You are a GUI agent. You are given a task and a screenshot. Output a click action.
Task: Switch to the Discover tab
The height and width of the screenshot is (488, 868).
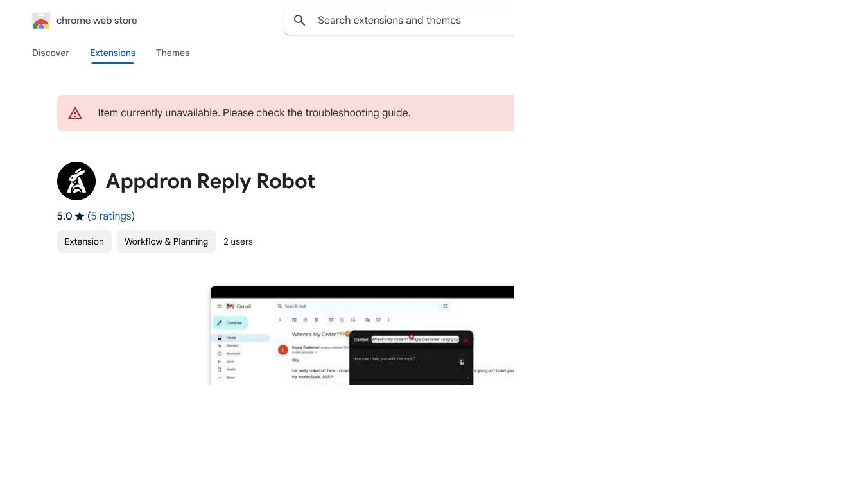tap(51, 53)
